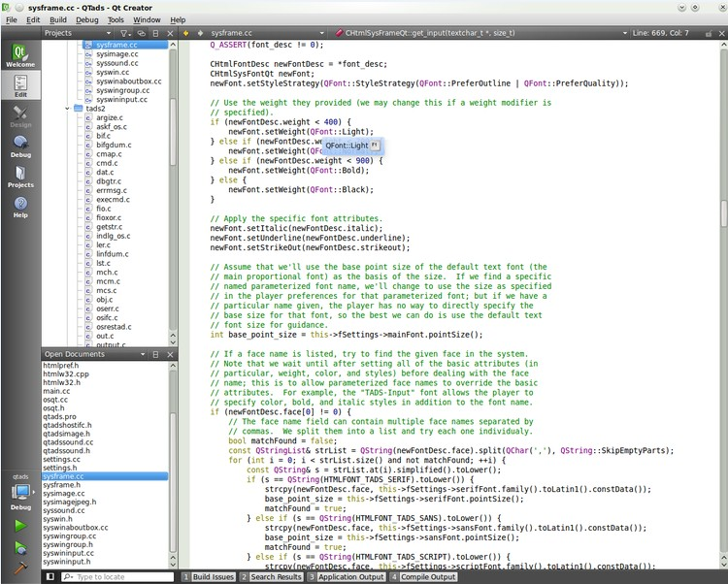Open the Edit menu
Viewport: 728px width, 584px height.
pos(33,20)
